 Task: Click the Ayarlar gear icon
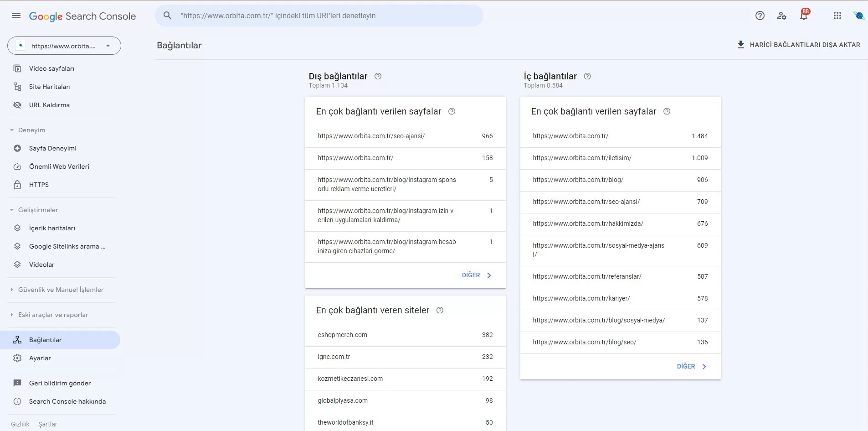coord(17,358)
